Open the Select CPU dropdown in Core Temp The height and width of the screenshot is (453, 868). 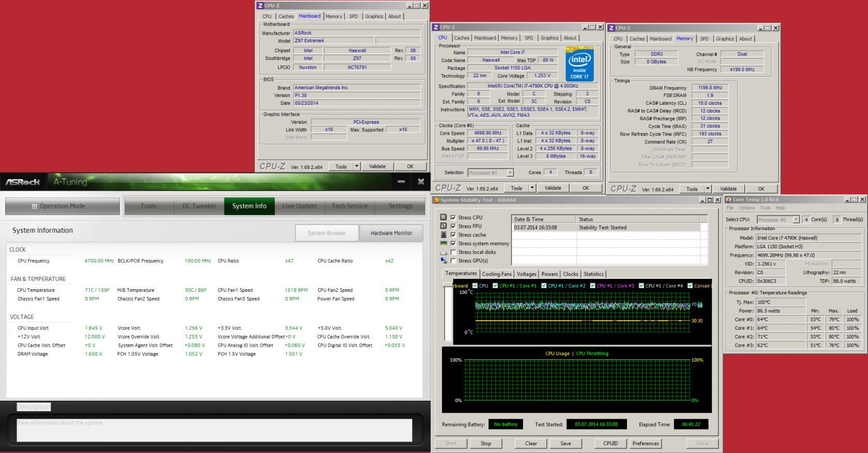[x=796, y=220]
